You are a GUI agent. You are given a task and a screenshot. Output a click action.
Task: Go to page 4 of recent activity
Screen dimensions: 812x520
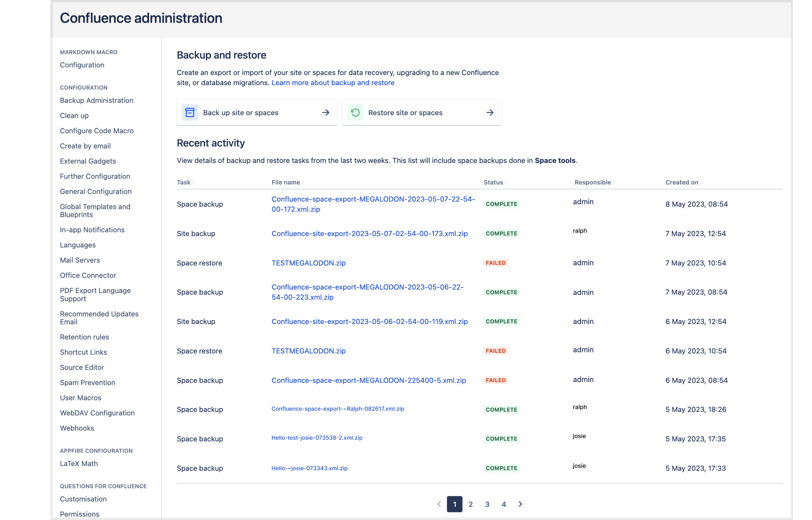coord(504,504)
